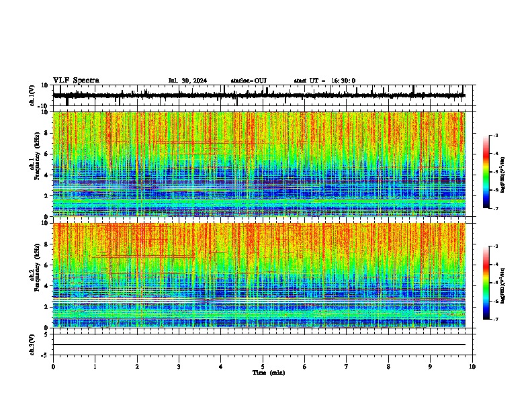The width and height of the screenshot is (532, 411).
Task: Click the ch.1 spectrogram color bar
Action: [486, 171]
